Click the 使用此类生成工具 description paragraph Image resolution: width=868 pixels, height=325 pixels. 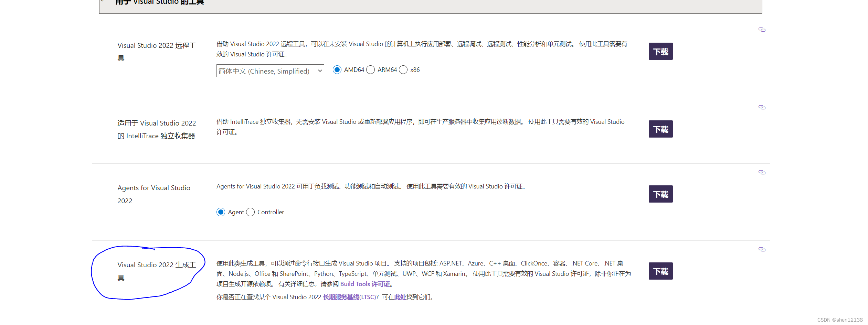tap(423, 274)
